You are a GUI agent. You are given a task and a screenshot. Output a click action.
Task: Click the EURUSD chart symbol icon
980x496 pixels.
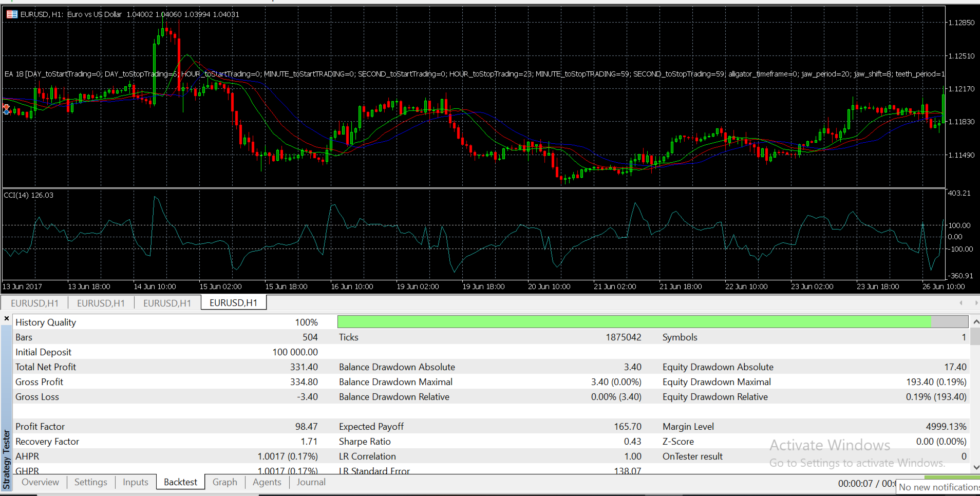[12, 14]
